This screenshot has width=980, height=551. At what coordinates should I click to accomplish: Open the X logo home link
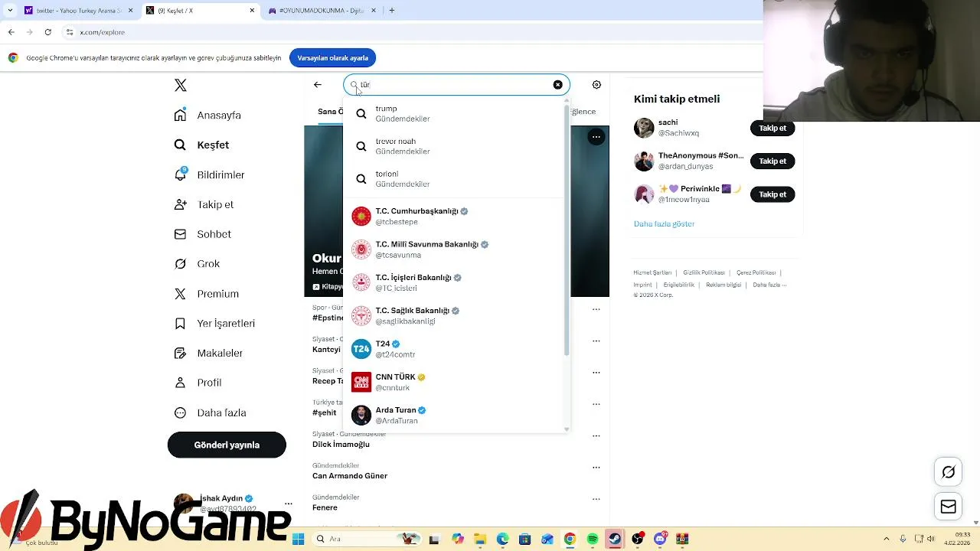[x=181, y=86]
